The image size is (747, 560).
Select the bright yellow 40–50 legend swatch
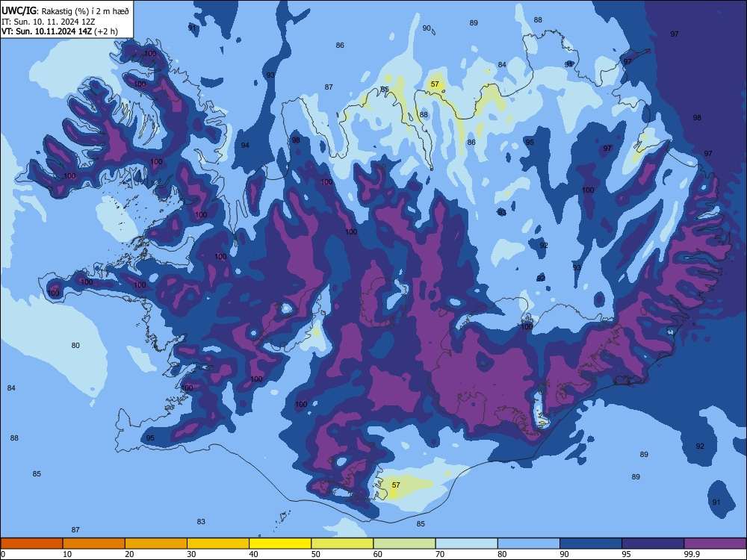[x=280, y=544]
